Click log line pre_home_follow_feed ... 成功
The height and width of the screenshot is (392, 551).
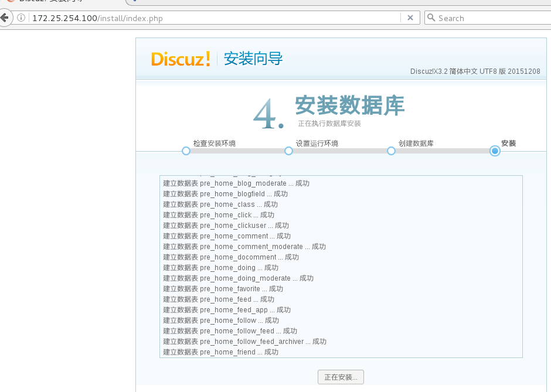[230, 331]
